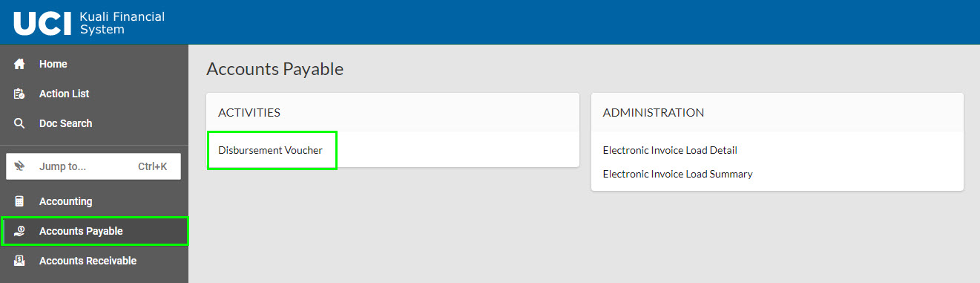The width and height of the screenshot is (980, 283).
Task: Select the Accounting sidebar section
Action: pyautogui.click(x=65, y=201)
